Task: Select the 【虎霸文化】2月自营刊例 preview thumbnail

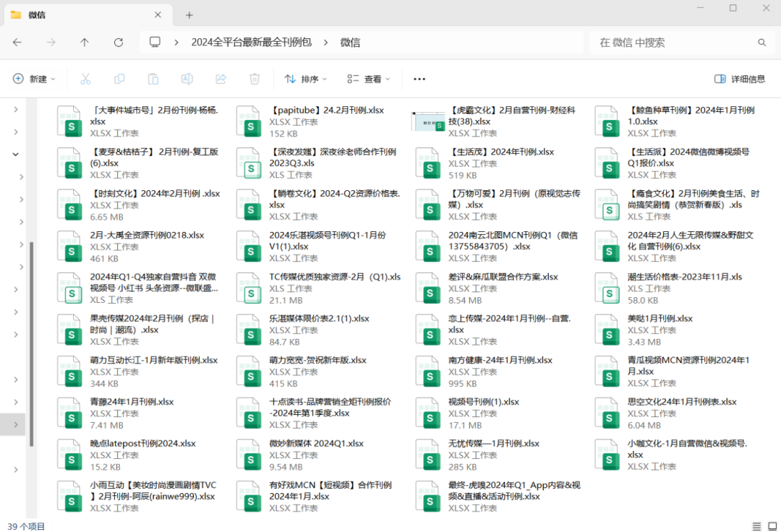Action: click(x=428, y=121)
